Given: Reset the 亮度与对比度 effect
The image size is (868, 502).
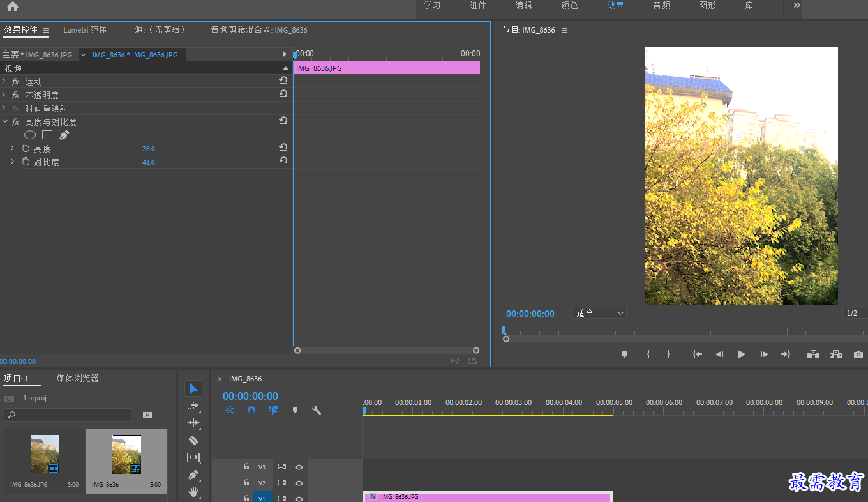Looking at the screenshot, I should pyautogui.click(x=283, y=121).
